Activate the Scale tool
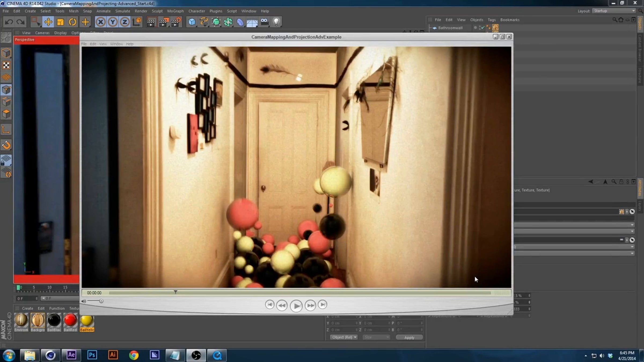This screenshot has width=644, height=362. click(60, 22)
